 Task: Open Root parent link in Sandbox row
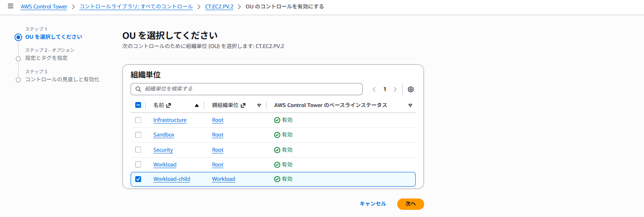point(218,135)
